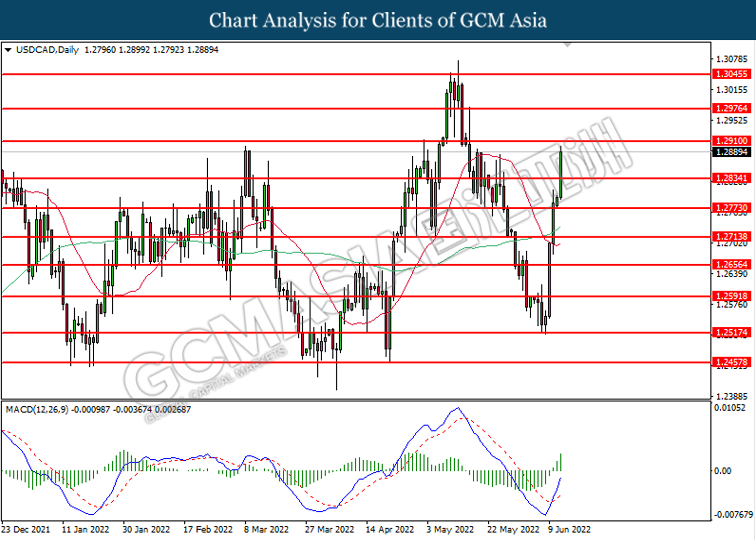Image resolution: width=756 pixels, height=540 pixels.
Task: Click the Chart Analysis for Clients title
Action: 378,21
